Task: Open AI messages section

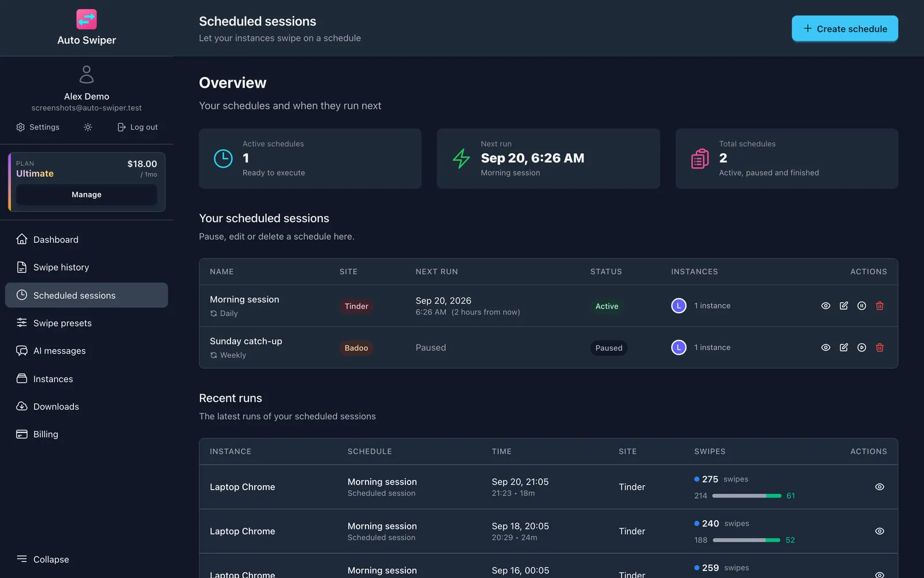Action: click(87, 351)
